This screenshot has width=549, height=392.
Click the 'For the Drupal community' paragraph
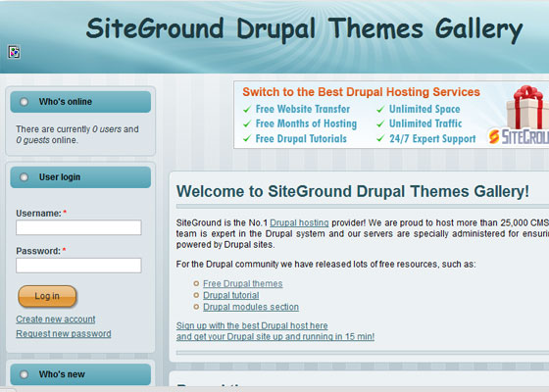[x=325, y=264]
